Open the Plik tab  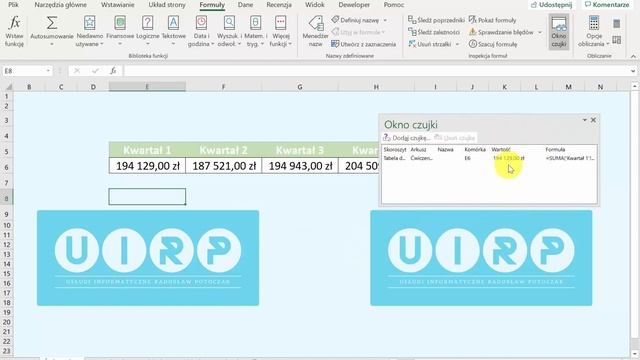(x=13, y=5)
